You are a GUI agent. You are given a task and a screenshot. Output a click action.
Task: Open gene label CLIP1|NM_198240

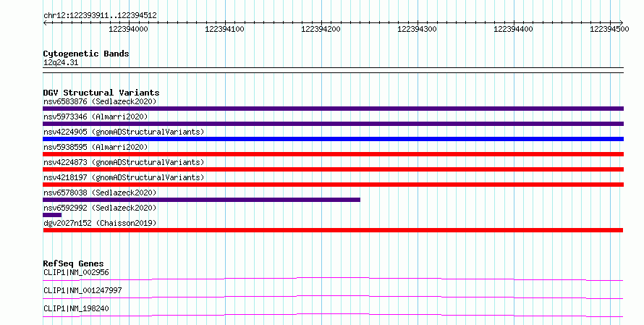pos(76,308)
